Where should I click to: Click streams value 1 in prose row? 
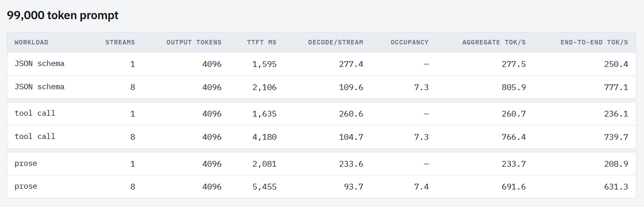point(133,164)
